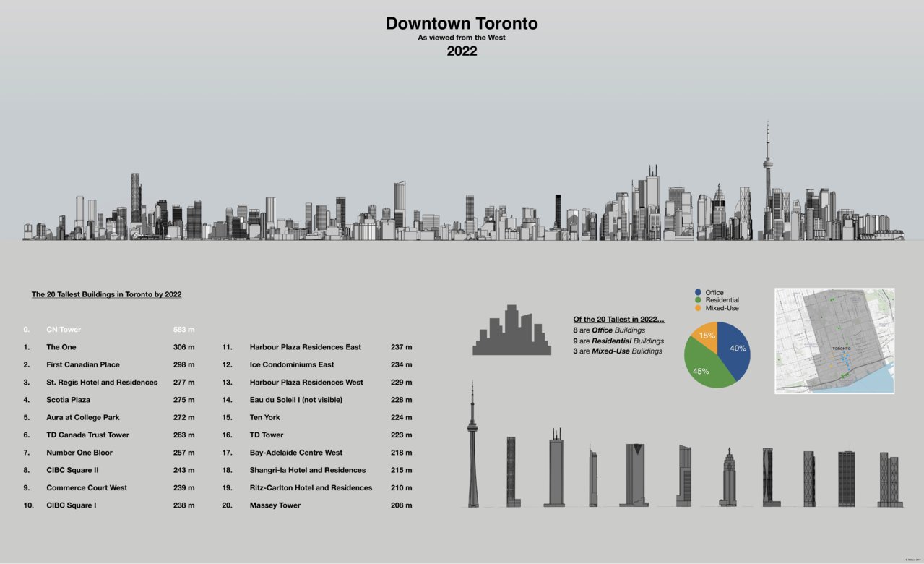924x564 pixels.
Task: Click the blue 40% pie chart slice
Action: [x=736, y=349]
